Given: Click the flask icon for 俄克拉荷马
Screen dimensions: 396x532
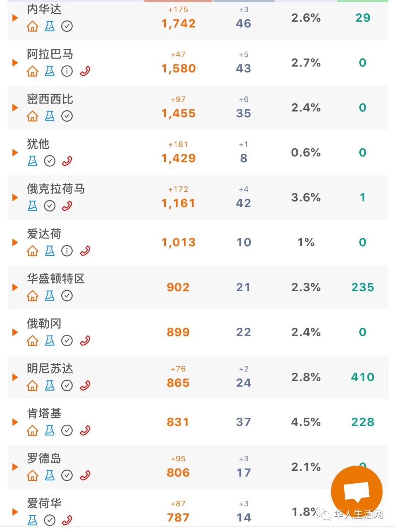Looking at the screenshot, I should point(33,206).
